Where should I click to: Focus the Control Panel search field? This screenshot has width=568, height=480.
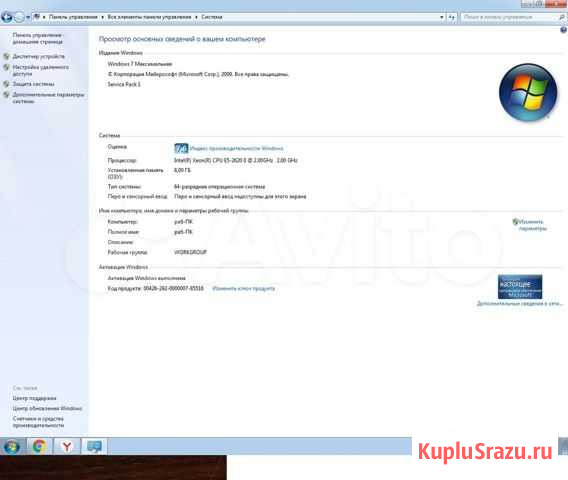click(x=510, y=17)
